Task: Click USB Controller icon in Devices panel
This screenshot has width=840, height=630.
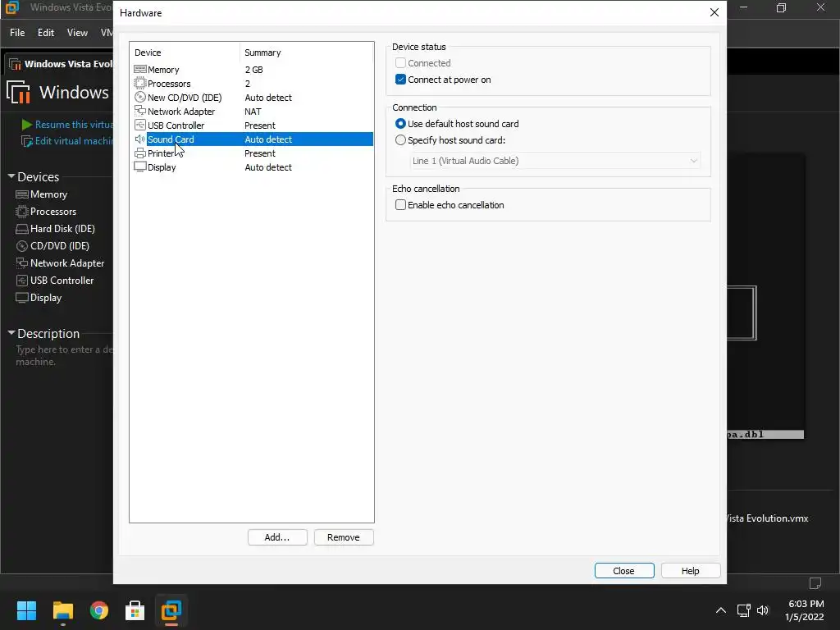Action: [x=22, y=281]
